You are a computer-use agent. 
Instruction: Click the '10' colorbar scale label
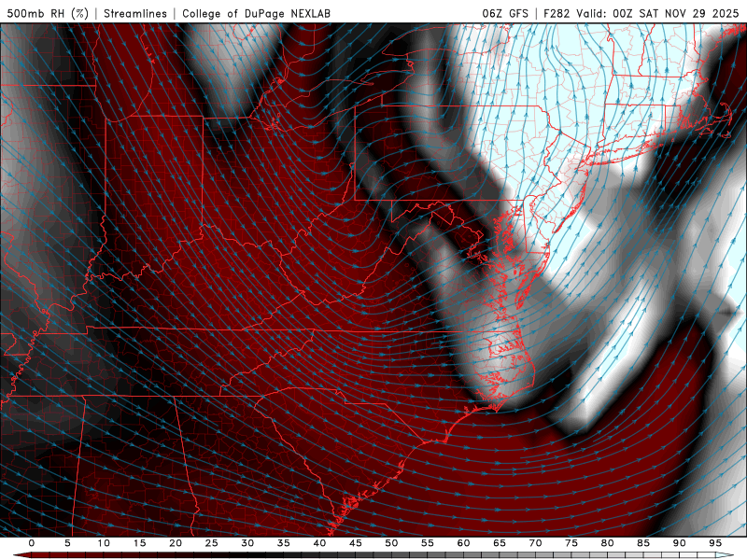104,543
